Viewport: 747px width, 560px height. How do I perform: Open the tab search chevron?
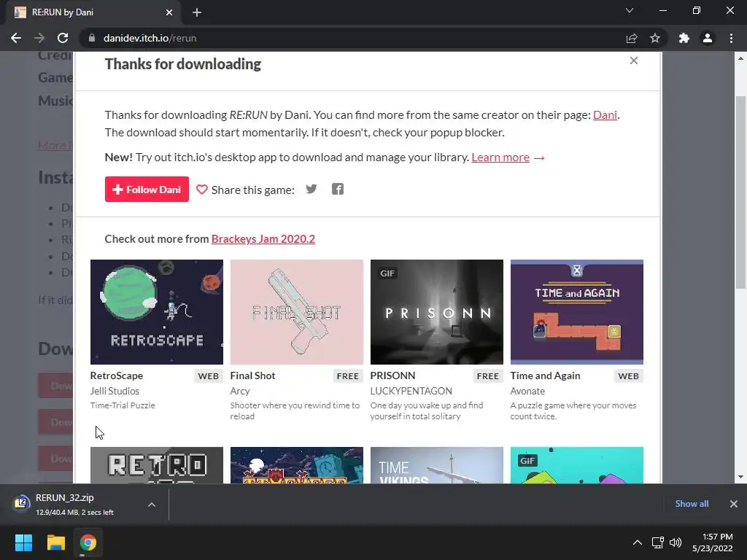pos(630,10)
